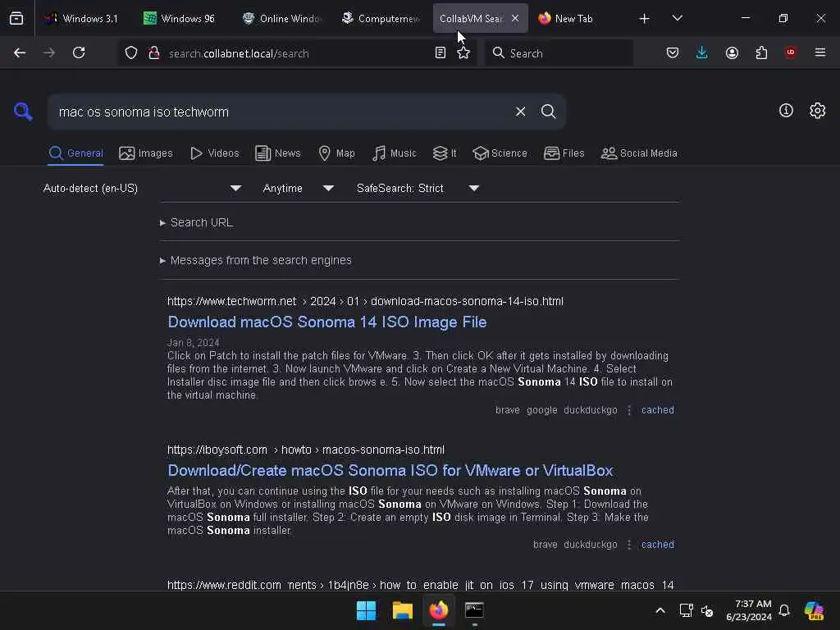The image size is (840, 630).
Task: Select General search category
Action: pyautogui.click(x=75, y=153)
